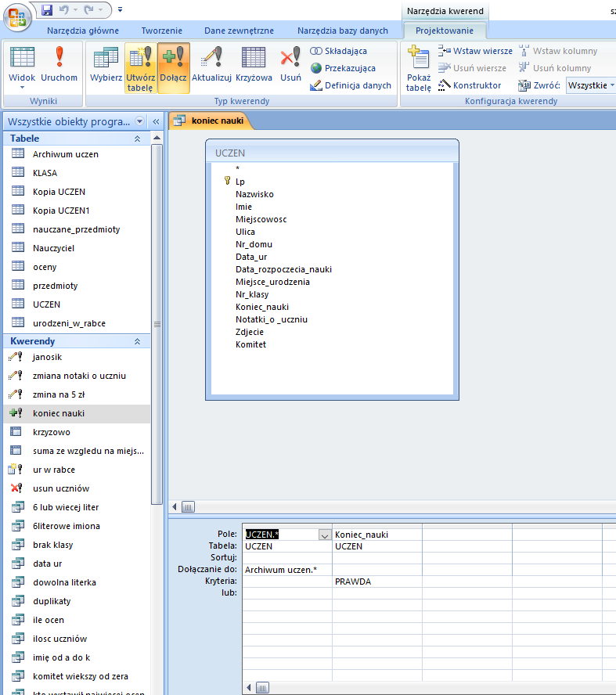Click the Kryteria cell containing PRAWDA
The image size is (616, 695).
point(376,582)
